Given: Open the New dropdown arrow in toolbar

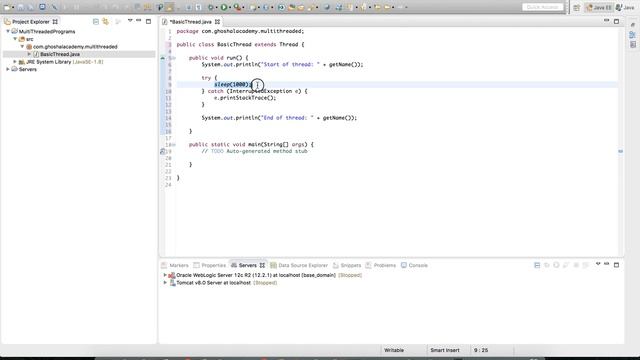Looking at the screenshot, I should pos(13,7).
